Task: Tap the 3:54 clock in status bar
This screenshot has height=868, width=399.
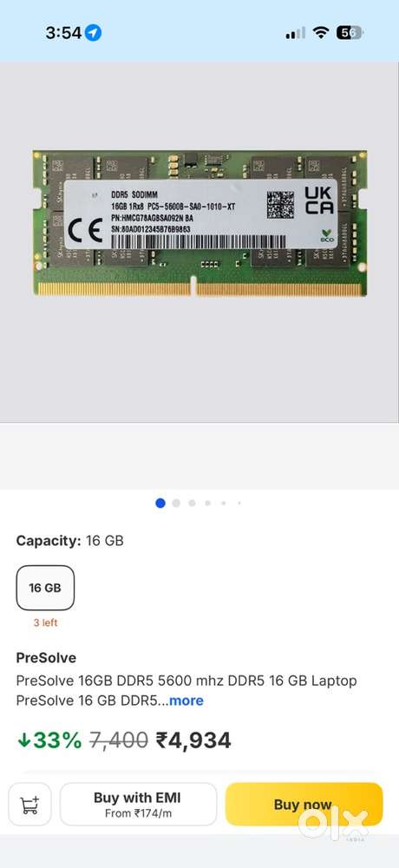Action: click(x=63, y=33)
